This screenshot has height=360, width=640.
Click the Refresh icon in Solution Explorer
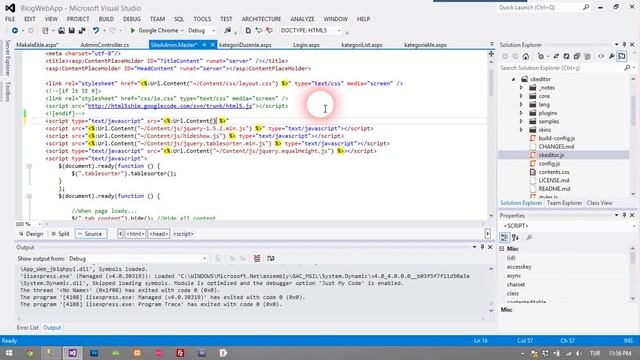tap(567, 56)
